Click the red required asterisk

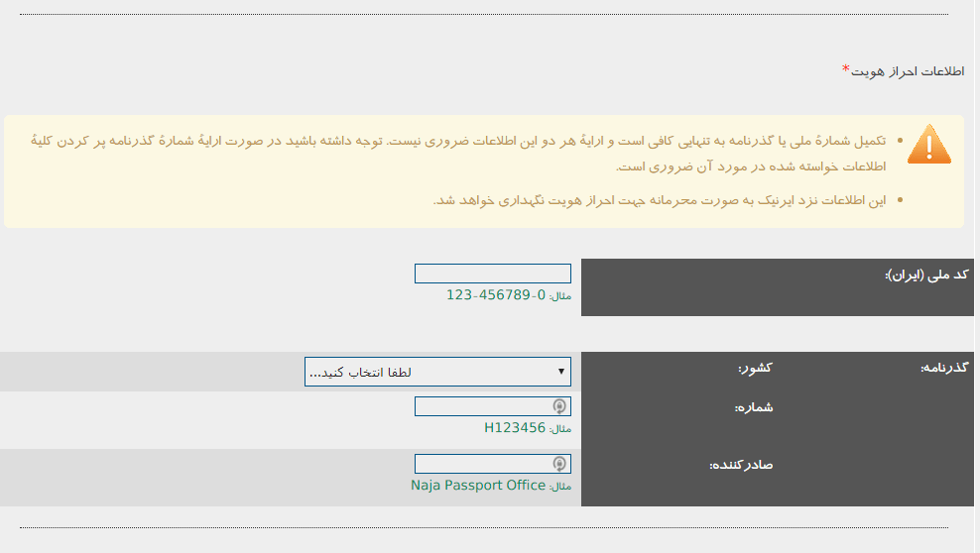846,68
